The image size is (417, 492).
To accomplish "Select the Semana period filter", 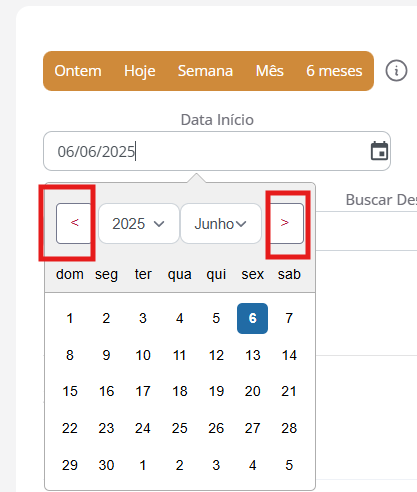I will coord(205,71).
